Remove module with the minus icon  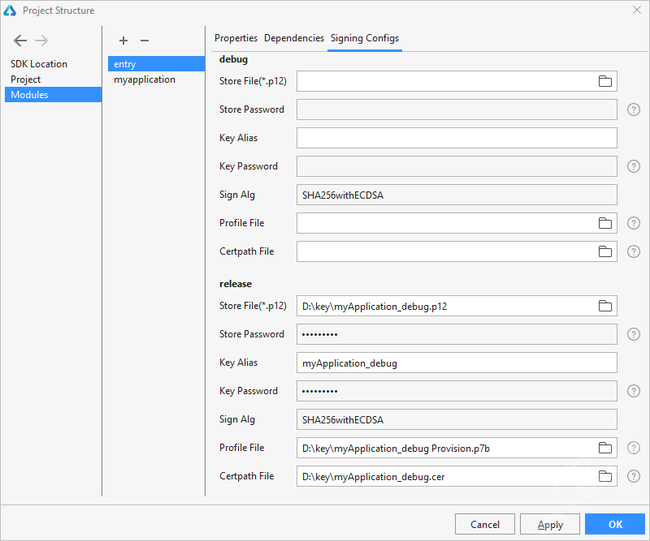click(144, 41)
